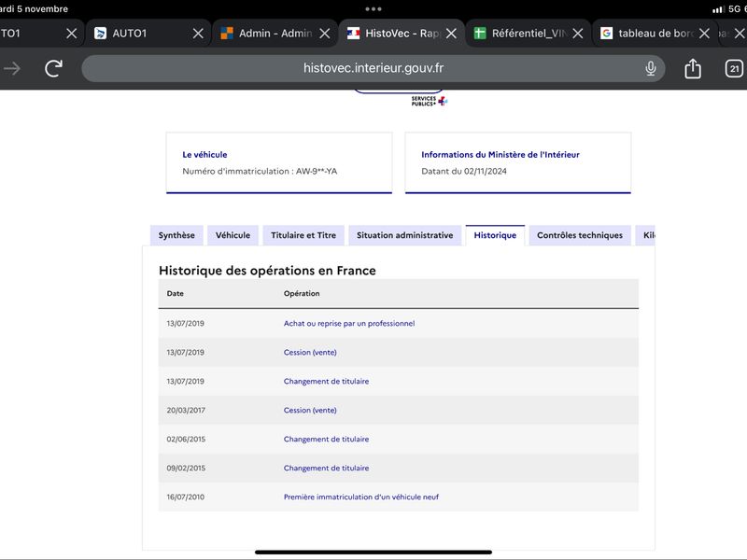Open the Situation administrative tab
This screenshot has width=747, height=560.
[405, 235]
